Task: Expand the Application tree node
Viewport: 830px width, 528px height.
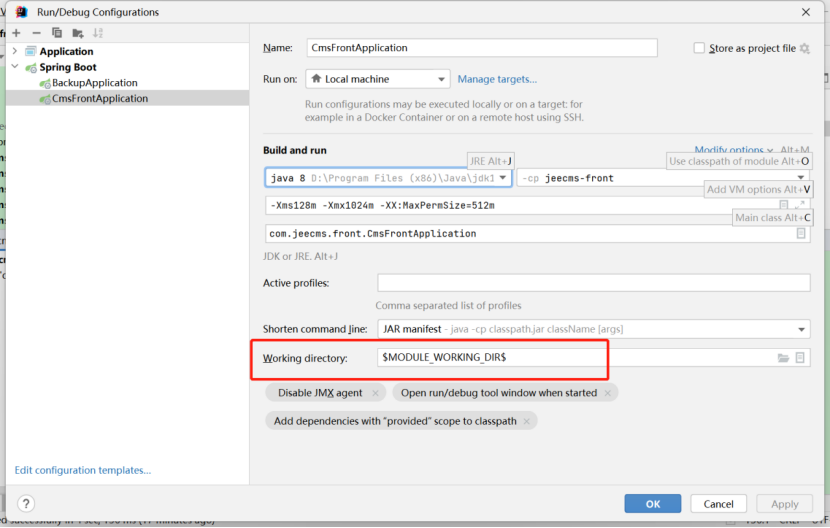Action: coord(15,51)
